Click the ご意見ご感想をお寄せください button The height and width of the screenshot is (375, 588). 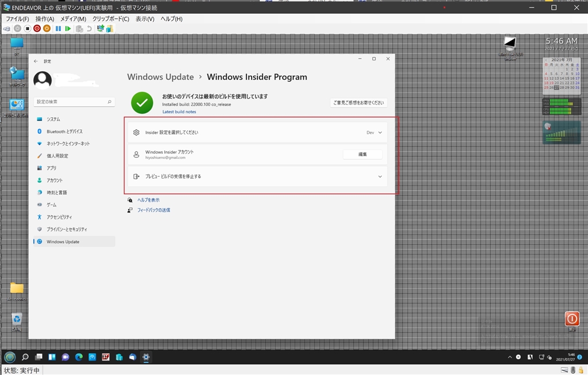[358, 103]
